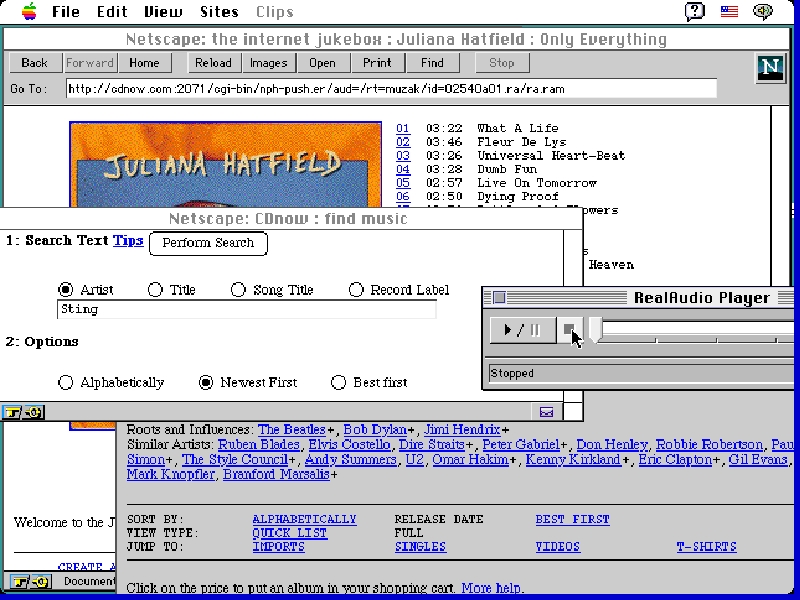Click the 'Stopped' status in RealAudio Player
Screen dimensions: 800x600
(x=512, y=373)
